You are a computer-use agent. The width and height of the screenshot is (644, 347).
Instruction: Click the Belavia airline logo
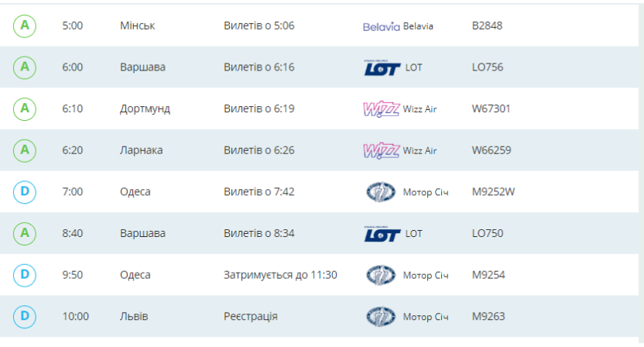(382, 26)
